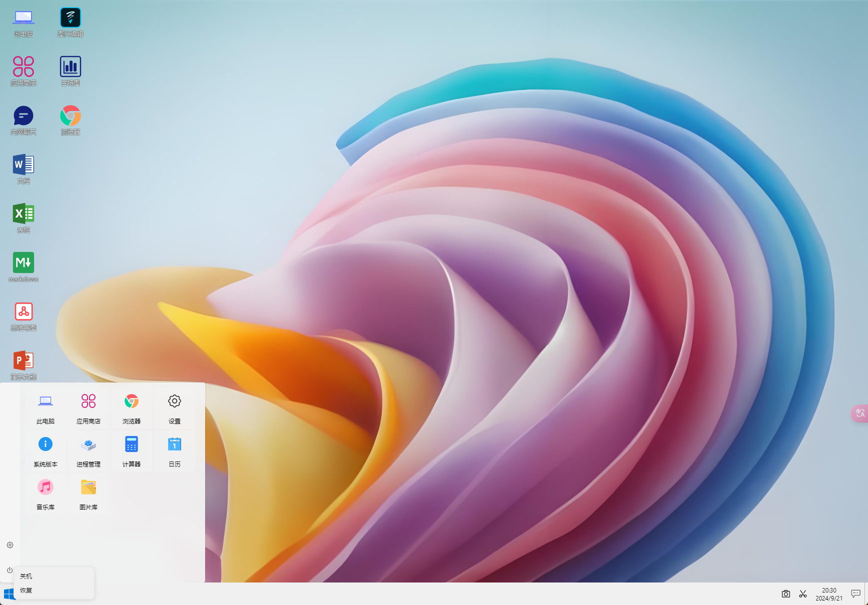Open the 内网聊天 desktop icon
868x605 pixels.
24,121
